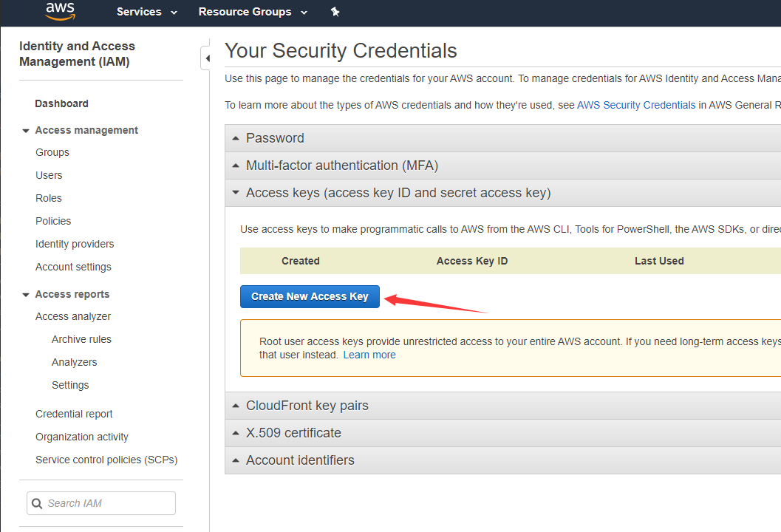
Task: Expand the X.509 certificate section
Action: 293,433
